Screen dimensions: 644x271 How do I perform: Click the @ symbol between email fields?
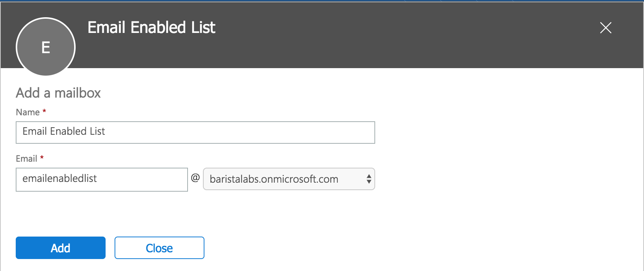coord(195,178)
